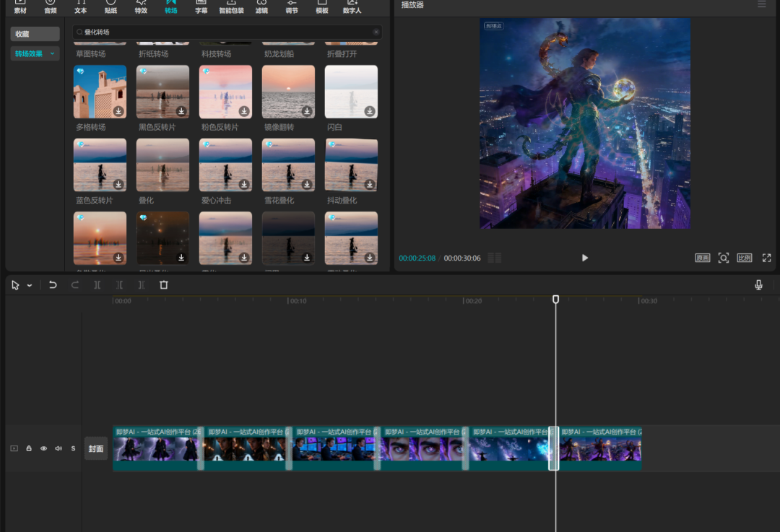The image size is (780, 532).
Task: Click the undo arrow in timeline toolbar
Action: (x=53, y=285)
